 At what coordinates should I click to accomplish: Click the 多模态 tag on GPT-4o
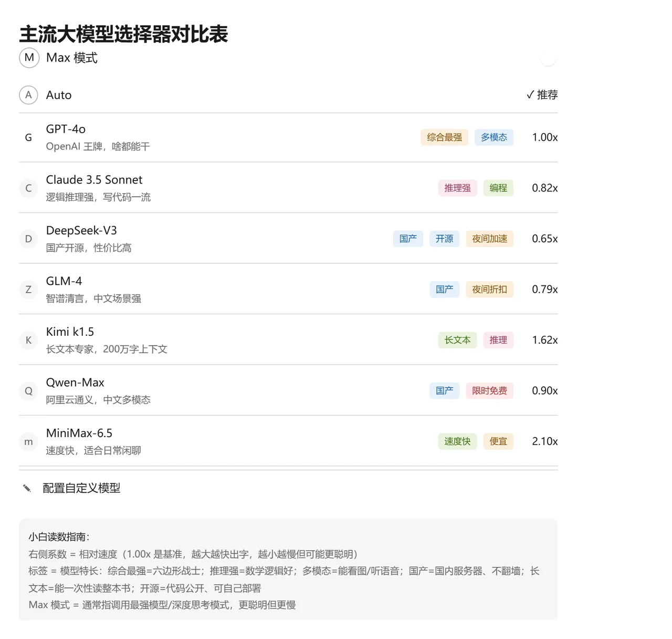click(x=494, y=137)
